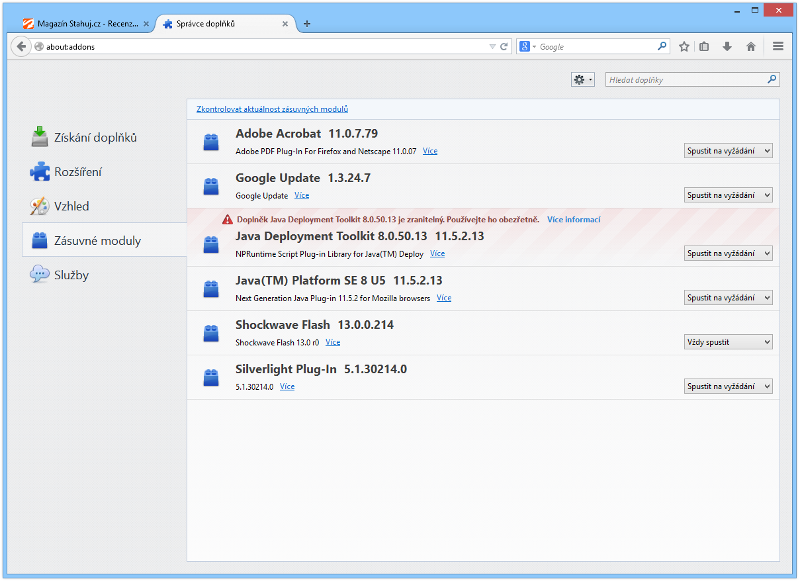The image size is (800, 581).
Task: Go back with the back arrow button
Action: [21, 46]
